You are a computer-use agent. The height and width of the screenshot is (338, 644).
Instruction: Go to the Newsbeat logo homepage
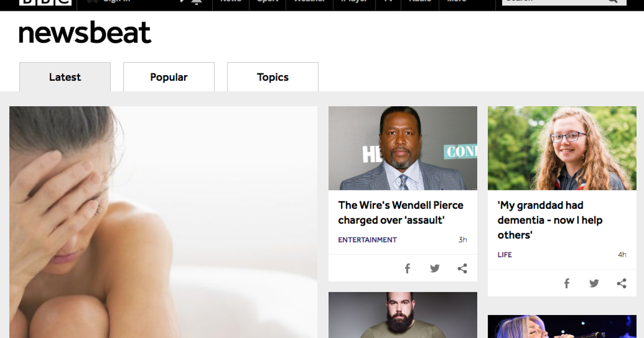(85, 33)
